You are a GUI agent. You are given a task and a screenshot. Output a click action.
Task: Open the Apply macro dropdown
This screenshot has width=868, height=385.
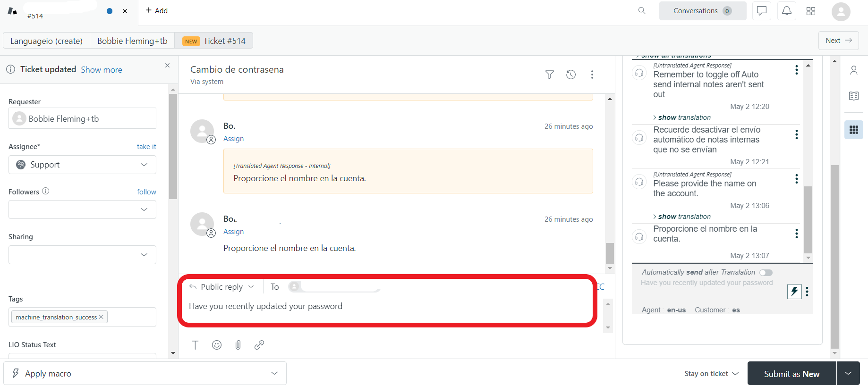[x=145, y=374]
